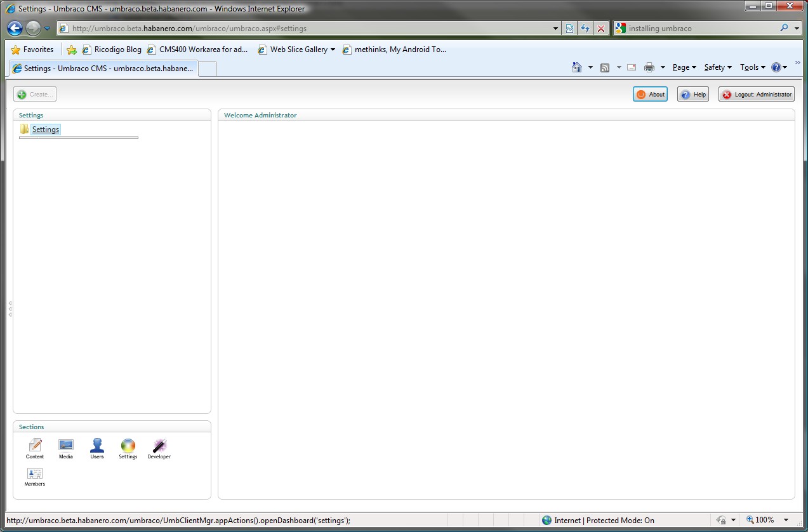
Task: Open the IE Help menu icon
Action: (779, 67)
